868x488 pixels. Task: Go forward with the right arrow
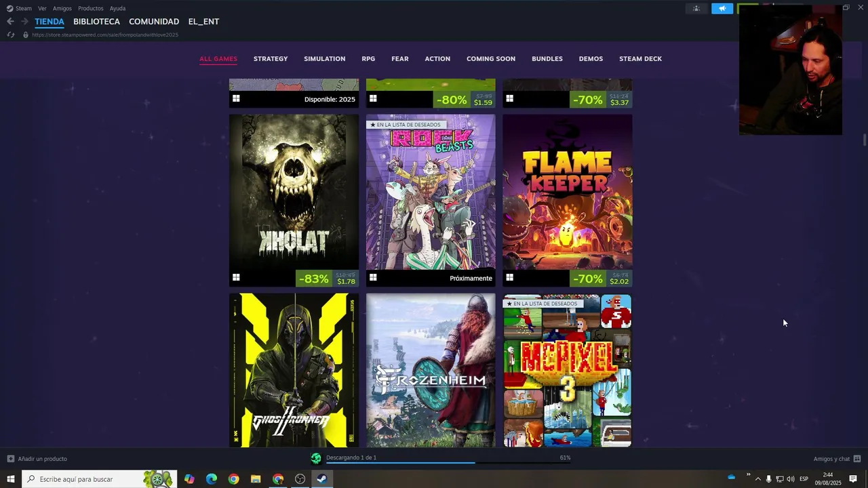[x=24, y=22]
